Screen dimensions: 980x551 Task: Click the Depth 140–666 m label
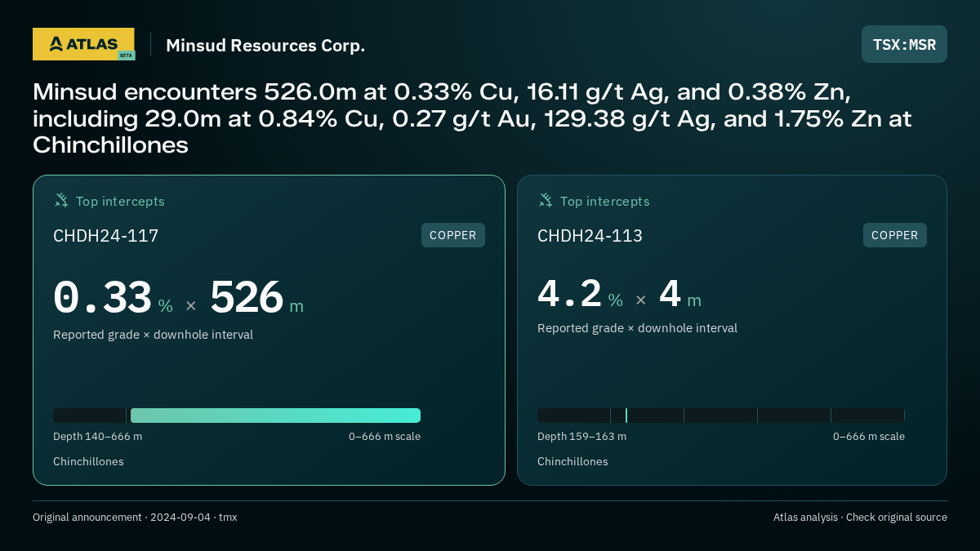click(x=98, y=437)
